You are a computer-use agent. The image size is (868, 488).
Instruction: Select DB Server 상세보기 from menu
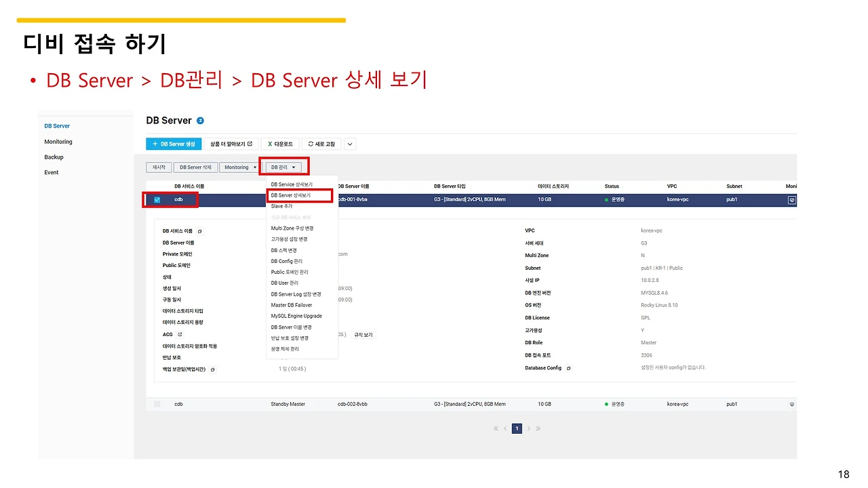[290, 195]
